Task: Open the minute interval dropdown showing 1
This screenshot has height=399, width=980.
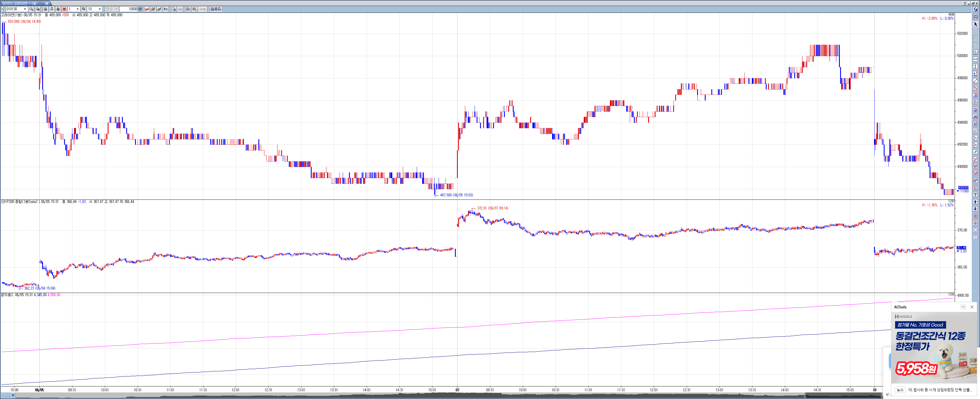Action: [77, 9]
